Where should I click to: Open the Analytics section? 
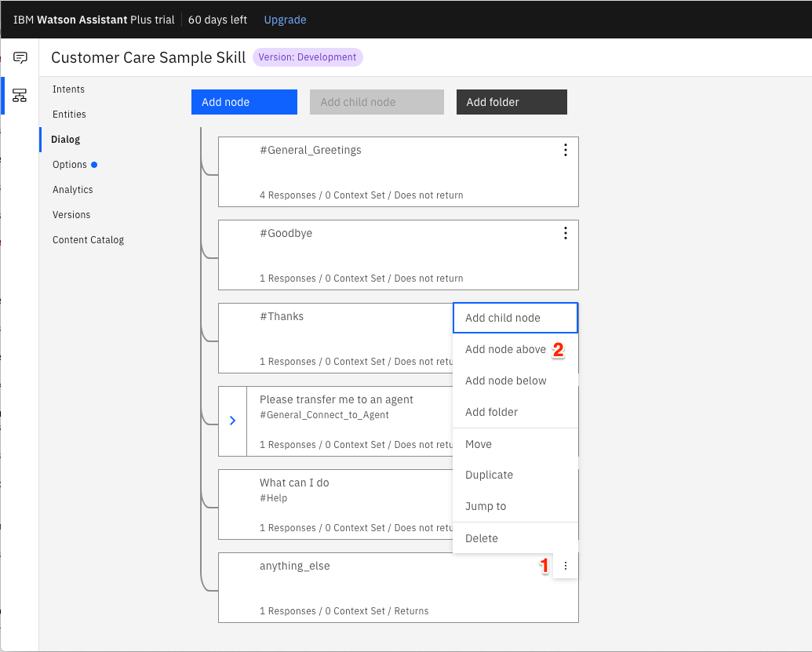[73, 190]
